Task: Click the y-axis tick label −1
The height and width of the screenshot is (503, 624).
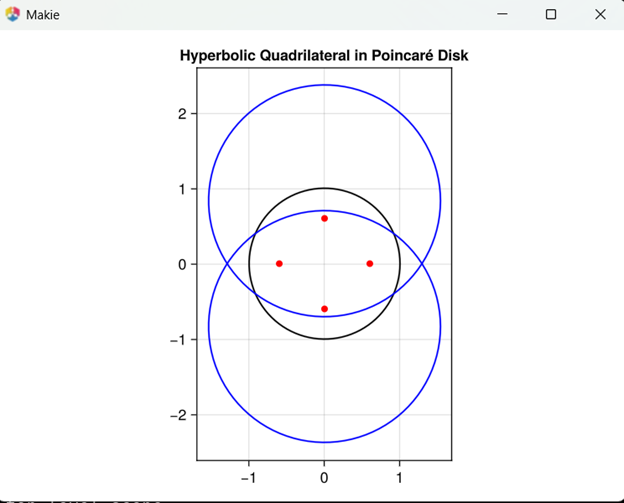Action: point(178,340)
